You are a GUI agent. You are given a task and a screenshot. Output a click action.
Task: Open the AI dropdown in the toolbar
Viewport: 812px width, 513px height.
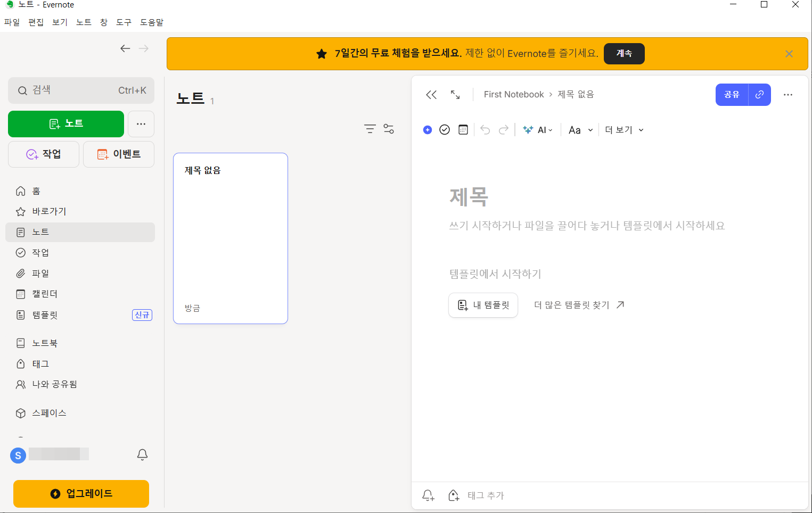[538, 130]
